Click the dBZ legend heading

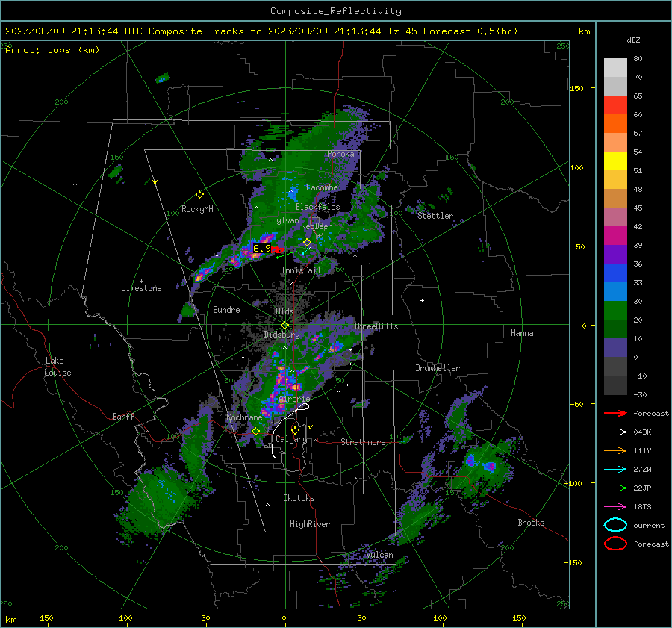tap(633, 40)
